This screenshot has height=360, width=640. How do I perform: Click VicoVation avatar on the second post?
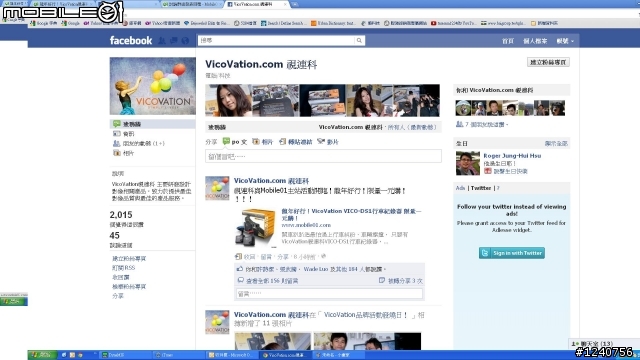click(x=217, y=322)
